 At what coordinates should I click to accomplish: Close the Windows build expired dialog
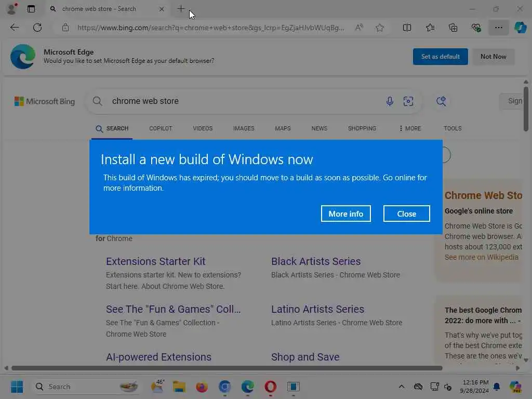(406, 214)
